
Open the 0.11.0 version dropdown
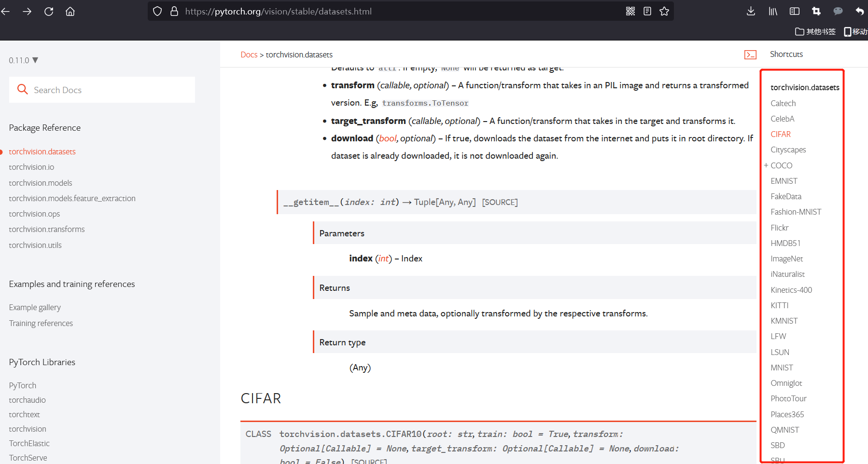23,60
